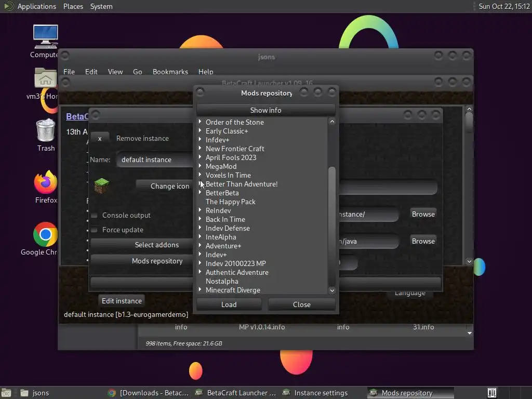The width and height of the screenshot is (532, 399).
Task: Expand the Infdev+ entry
Action: point(200,139)
